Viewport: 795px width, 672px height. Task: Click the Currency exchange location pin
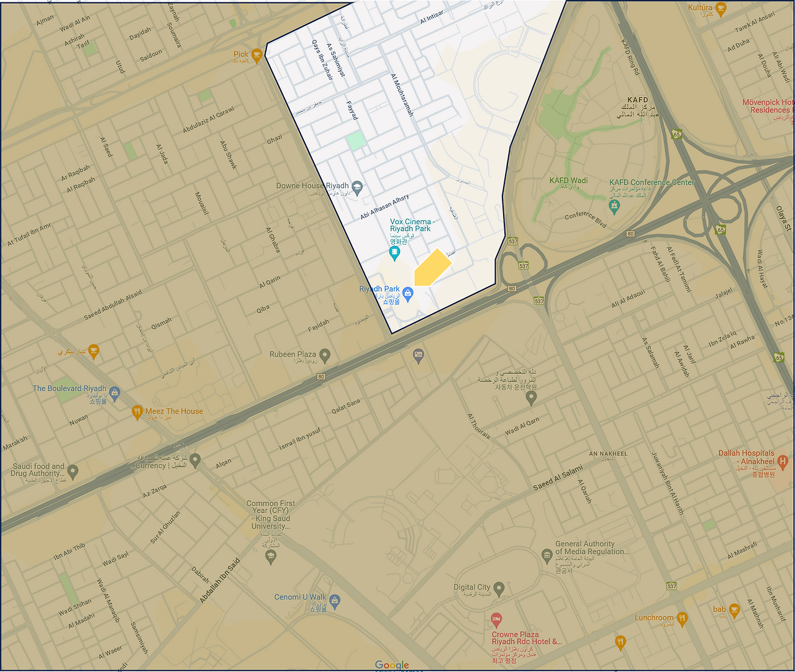click(x=195, y=460)
